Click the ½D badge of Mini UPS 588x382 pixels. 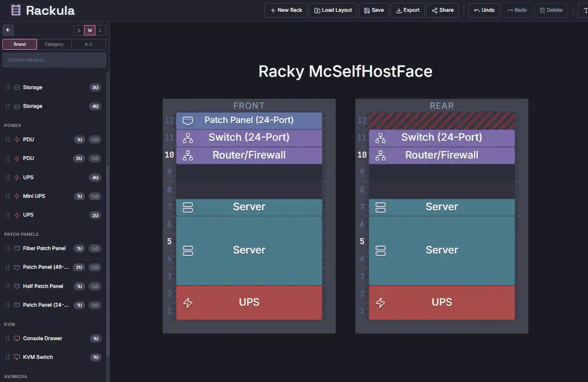[95, 196]
